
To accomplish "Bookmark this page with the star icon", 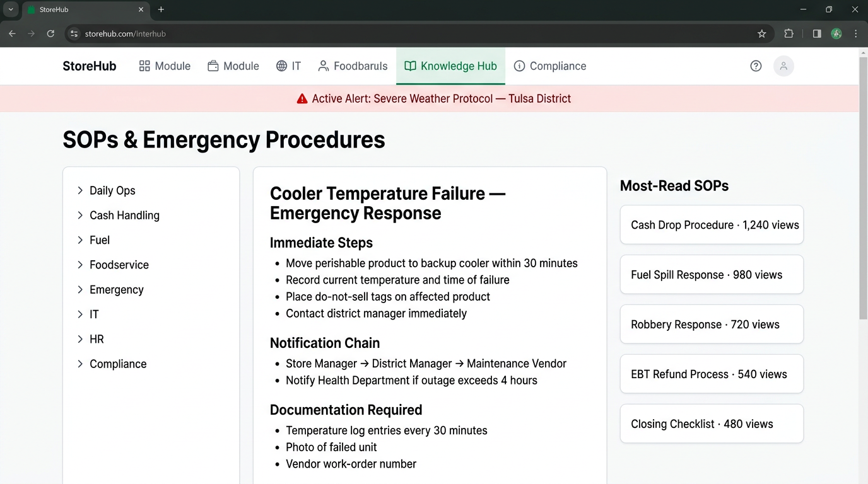I will [761, 33].
